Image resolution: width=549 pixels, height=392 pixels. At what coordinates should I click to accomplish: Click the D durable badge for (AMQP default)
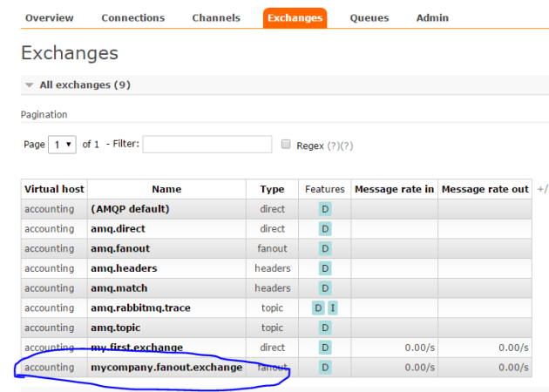coord(325,209)
